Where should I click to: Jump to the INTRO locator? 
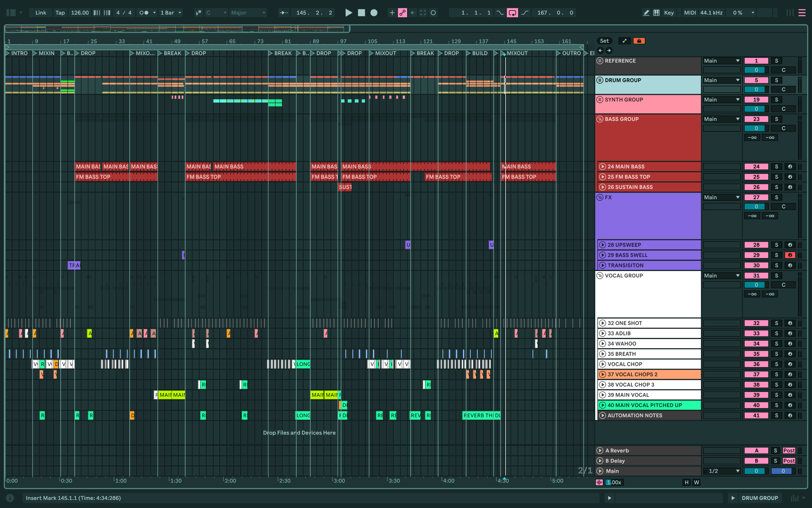coord(17,54)
